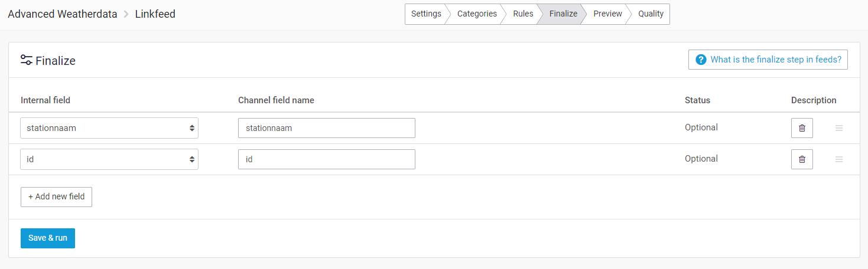Add new field to the list
Image resolution: width=868 pixels, height=269 pixels.
point(56,197)
